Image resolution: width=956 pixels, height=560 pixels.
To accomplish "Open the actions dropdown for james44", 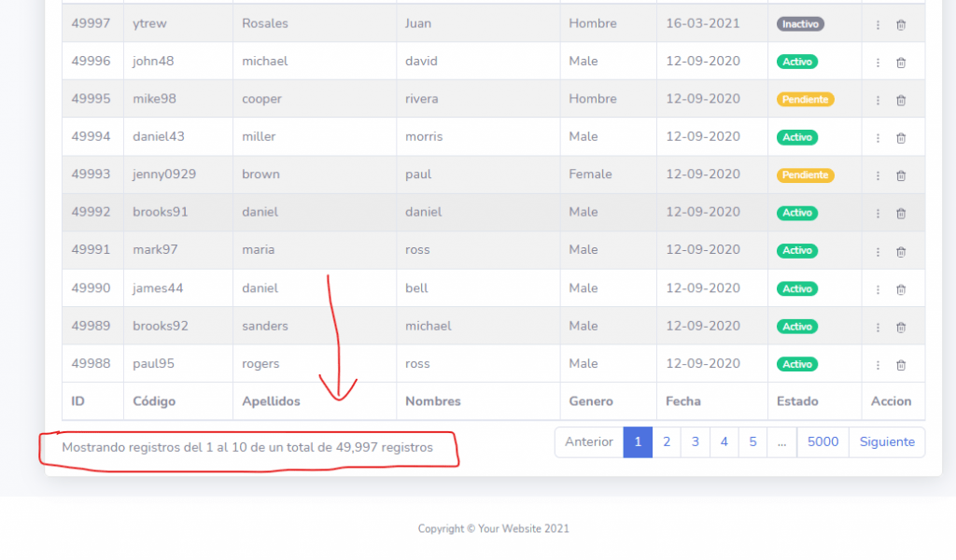I will click(x=878, y=288).
